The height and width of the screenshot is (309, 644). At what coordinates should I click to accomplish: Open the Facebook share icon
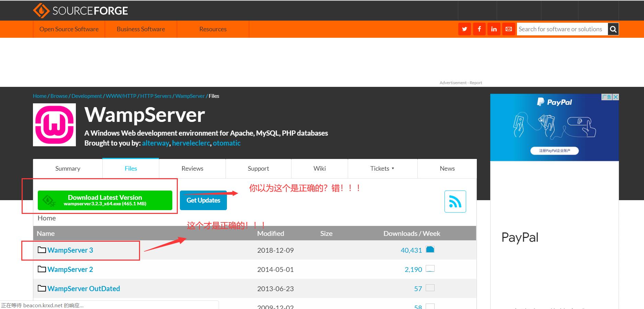pyautogui.click(x=479, y=29)
